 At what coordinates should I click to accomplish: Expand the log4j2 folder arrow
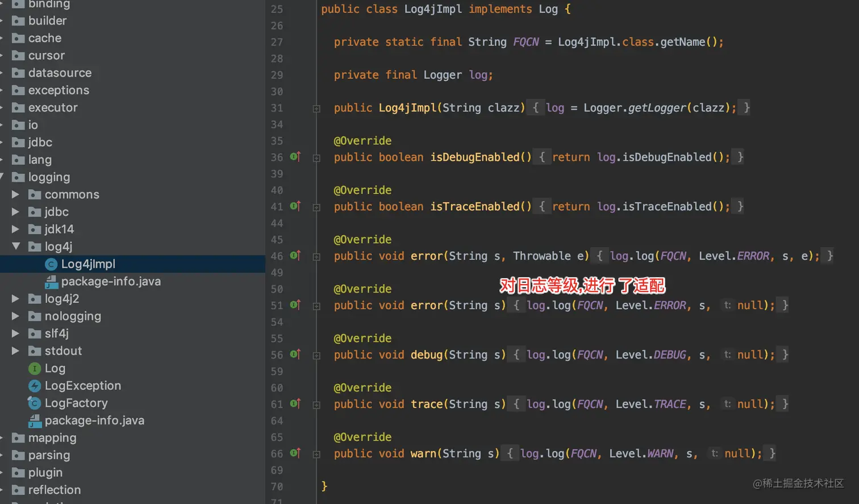16,299
